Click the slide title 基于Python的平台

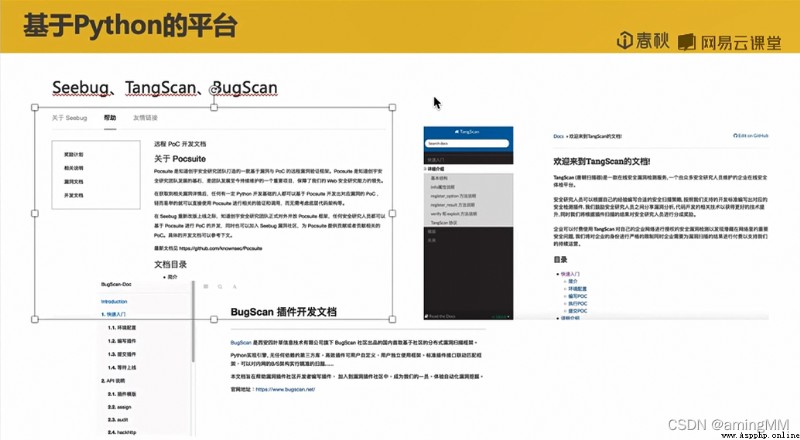coord(130,26)
